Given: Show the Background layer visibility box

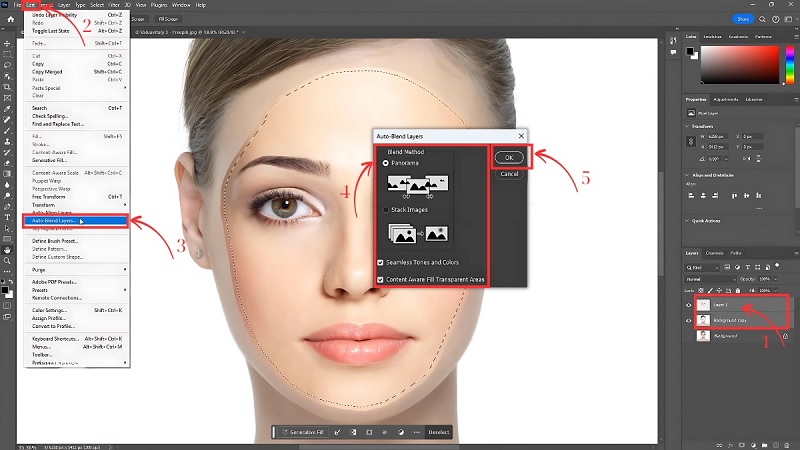Looking at the screenshot, I should click(x=688, y=336).
